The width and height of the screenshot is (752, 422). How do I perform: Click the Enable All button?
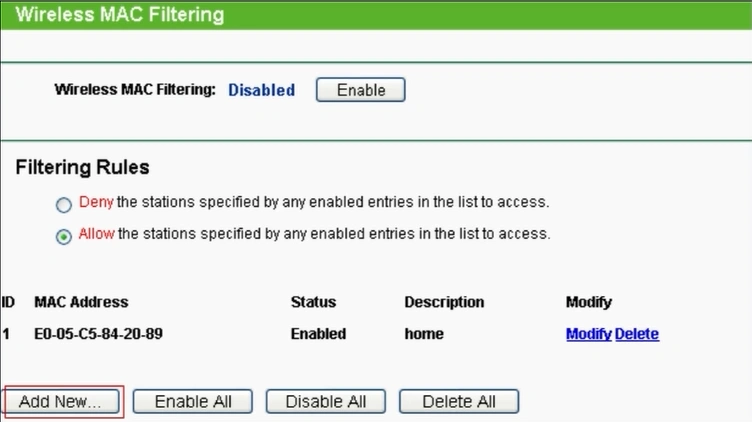tap(195, 402)
